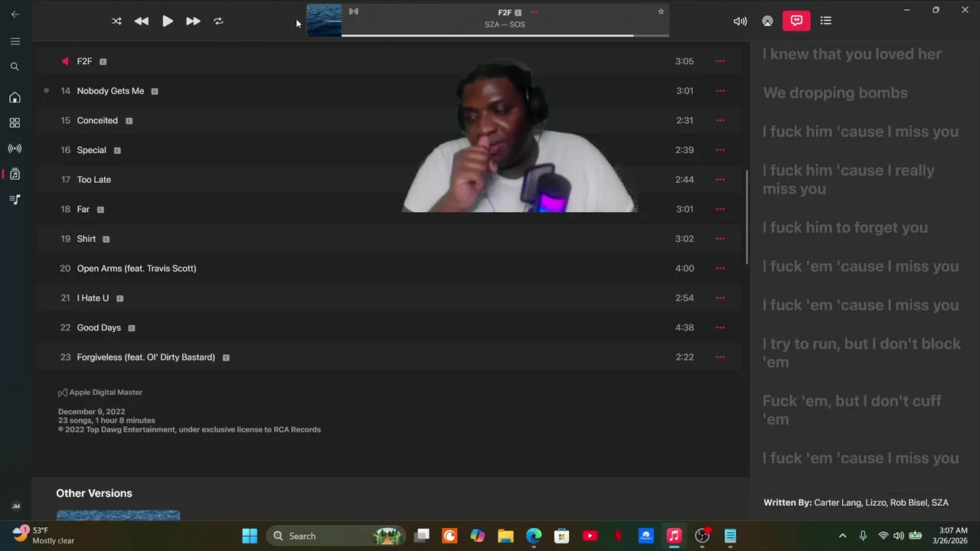This screenshot has height=551, width=980.
Task: Open OBS Studio from the taskbar
Action: (x=702, y=536)
